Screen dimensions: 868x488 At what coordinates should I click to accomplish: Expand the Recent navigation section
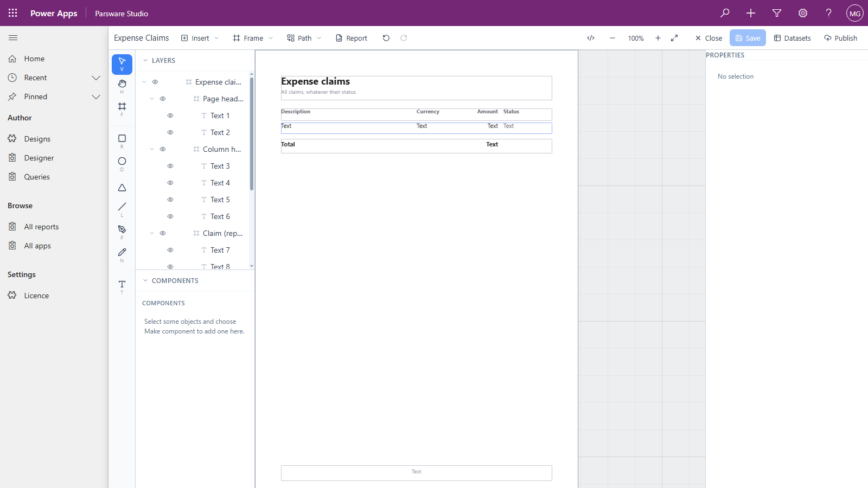coord(96,78)
